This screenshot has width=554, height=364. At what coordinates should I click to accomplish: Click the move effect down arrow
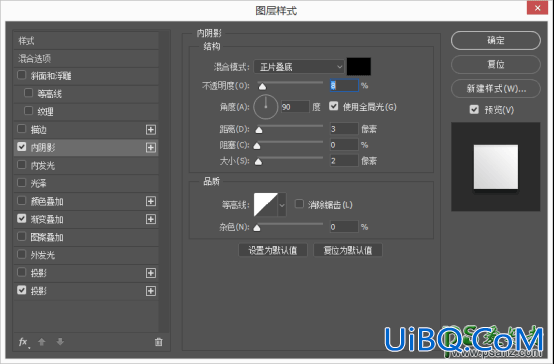[60, 342]
